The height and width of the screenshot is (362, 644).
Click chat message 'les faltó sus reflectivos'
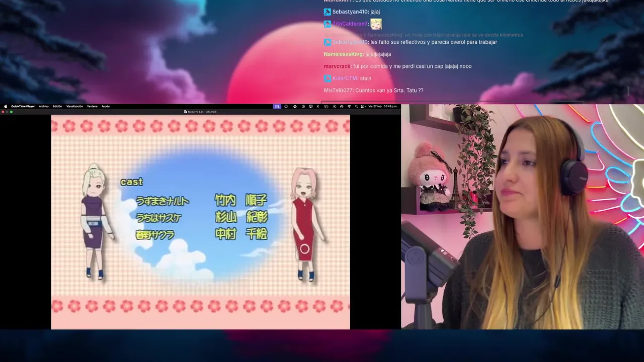[x=434, y=42]
